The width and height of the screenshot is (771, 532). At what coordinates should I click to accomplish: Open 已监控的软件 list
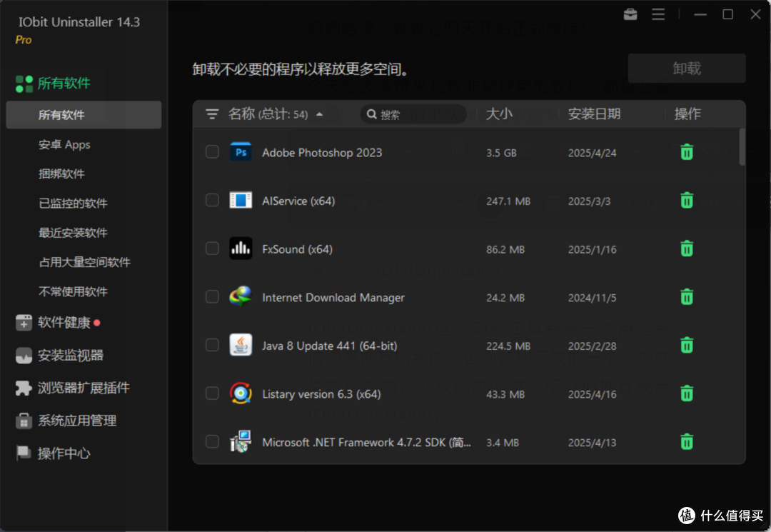tap(73, 204)
